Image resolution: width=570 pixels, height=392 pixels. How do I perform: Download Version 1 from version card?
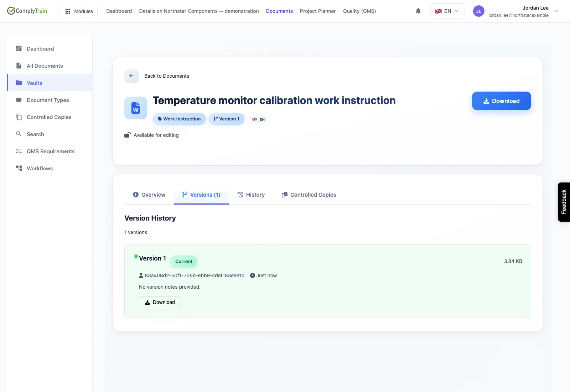click(x=160, y=302)
